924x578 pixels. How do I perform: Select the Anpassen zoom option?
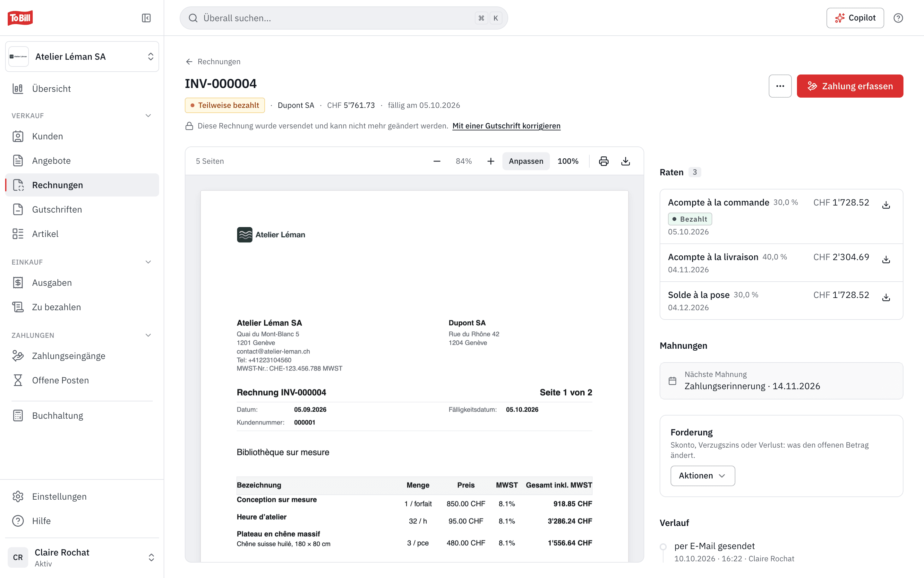pos(526,161)
